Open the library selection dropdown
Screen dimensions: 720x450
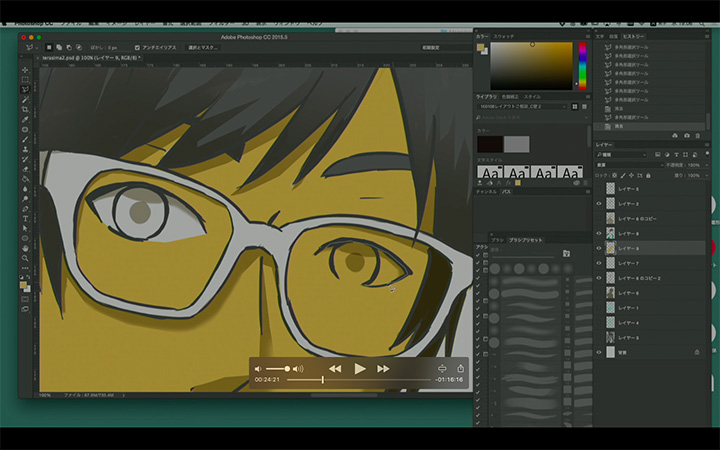[x=522, y=107]
